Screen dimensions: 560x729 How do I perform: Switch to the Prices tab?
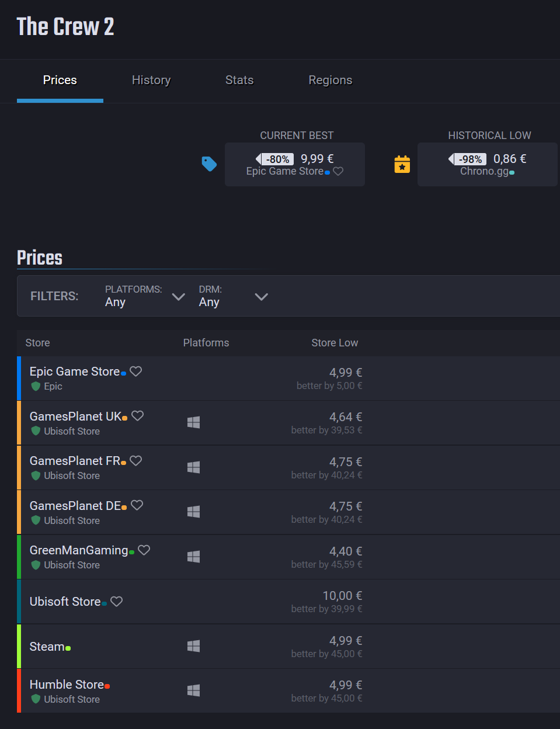(60, 80)
